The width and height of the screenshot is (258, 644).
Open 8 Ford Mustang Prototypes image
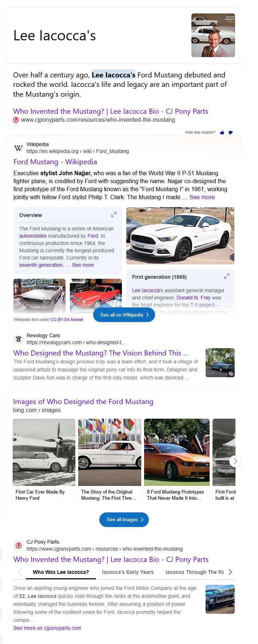point(177,452)
